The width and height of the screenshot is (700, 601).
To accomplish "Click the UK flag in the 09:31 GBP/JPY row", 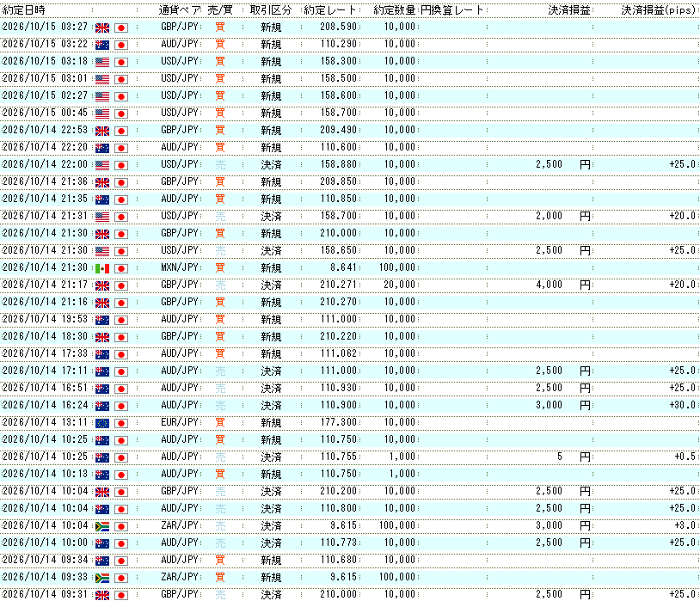I will point(102,595).
